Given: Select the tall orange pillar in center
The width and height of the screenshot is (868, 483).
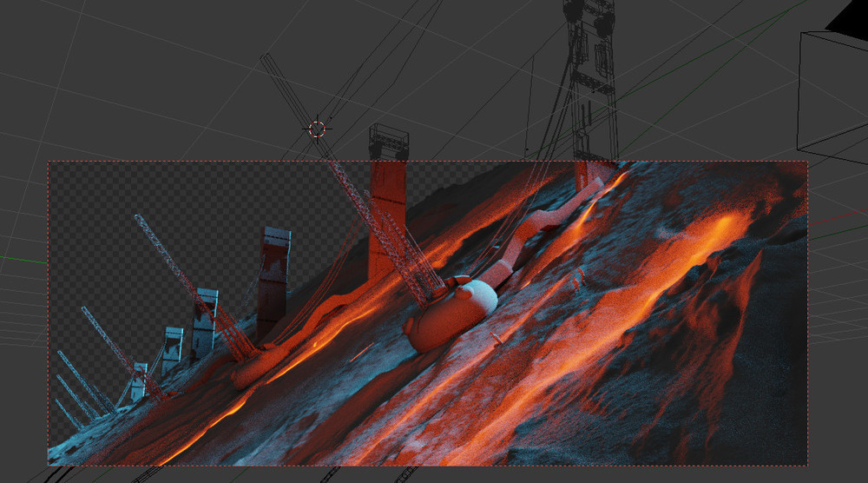Looking at the screenshot, I should (387, 217).
